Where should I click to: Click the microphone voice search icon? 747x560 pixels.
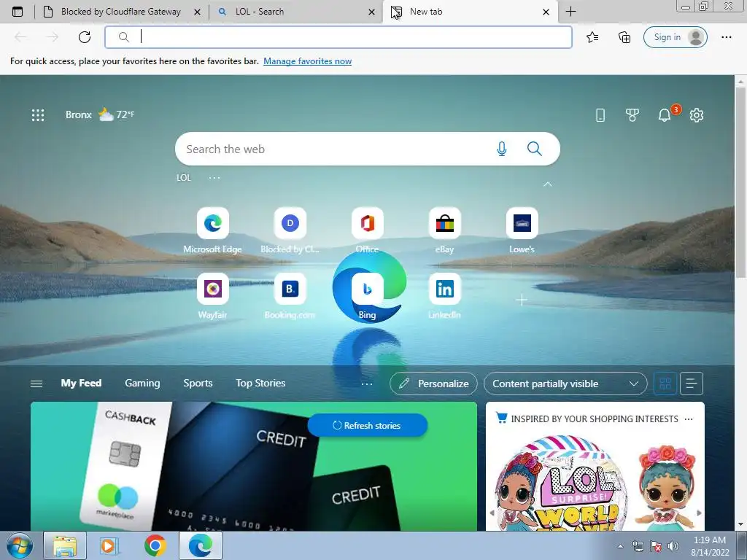(502, 149)
